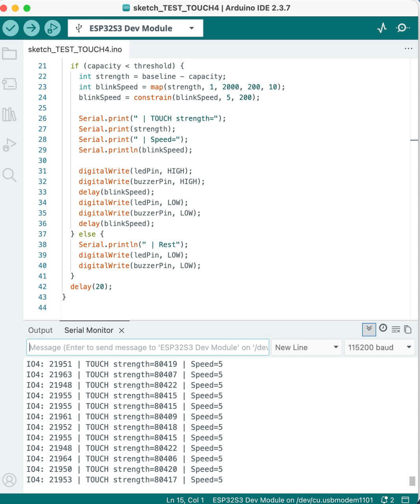Viewport: 420px width, 504px height.
Task: Close the Serial Monitor tab
Action: [122, 330]
